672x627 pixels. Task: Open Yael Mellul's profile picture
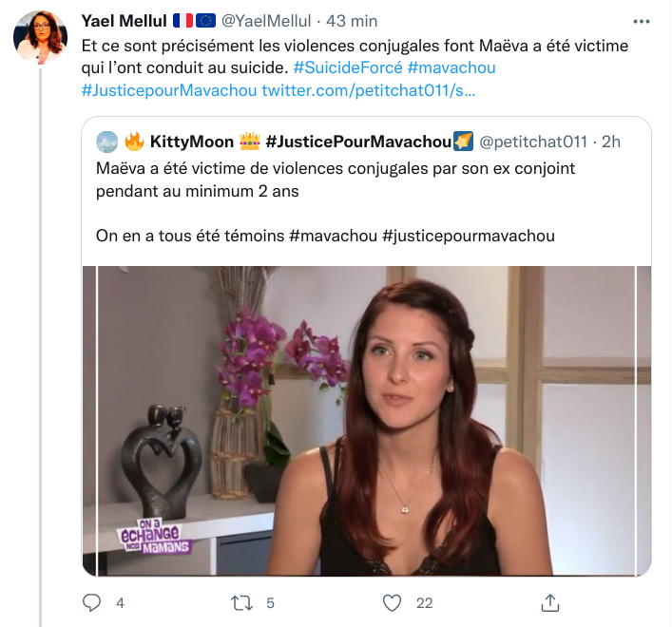[x=40, y=37]
